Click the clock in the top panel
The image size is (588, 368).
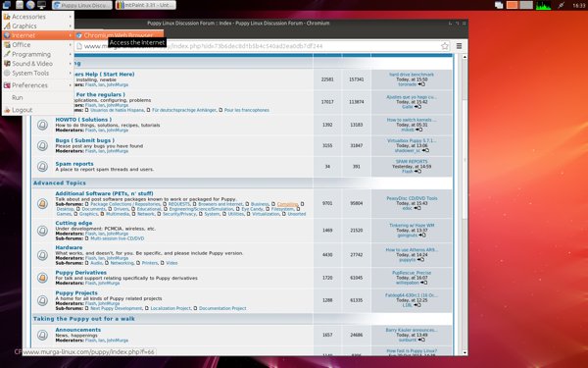tap(579, 5)
